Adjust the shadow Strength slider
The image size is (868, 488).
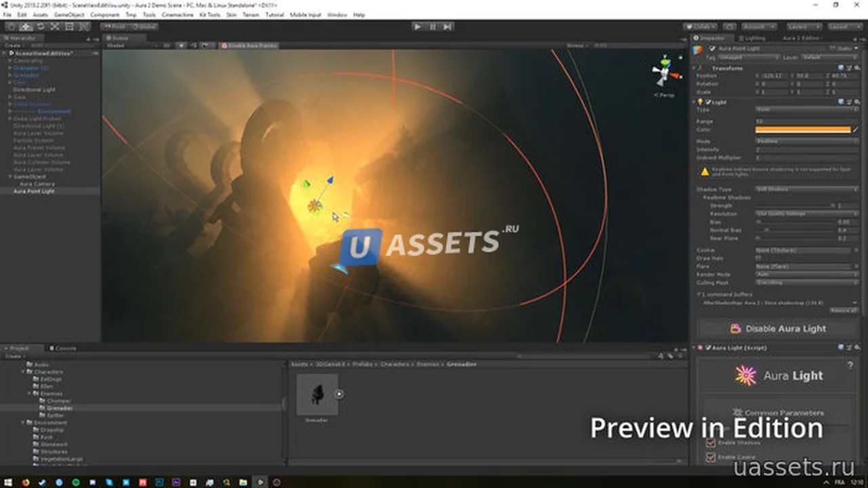pyautogui.click(x=795, y=205)
